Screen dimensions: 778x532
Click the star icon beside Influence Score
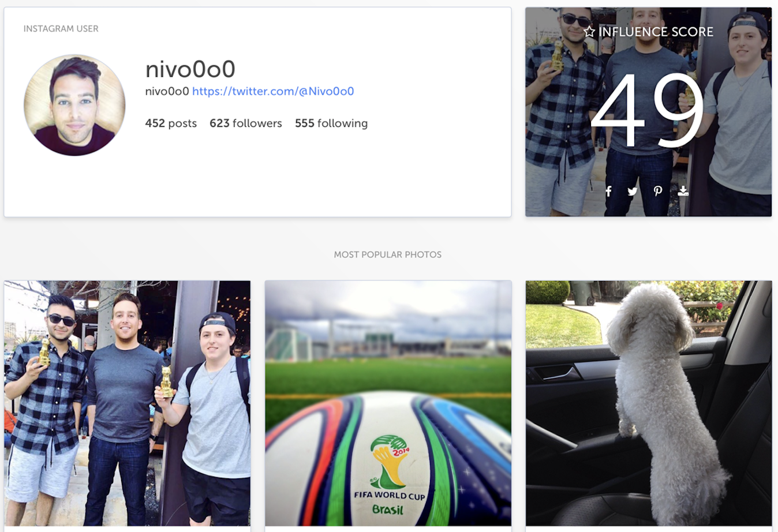pyautogui.click(x=589, y=32)
